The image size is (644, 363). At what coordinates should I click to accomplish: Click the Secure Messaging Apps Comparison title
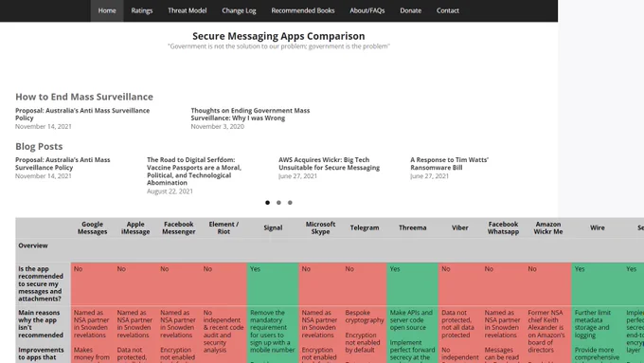click(x=278, y=36)
